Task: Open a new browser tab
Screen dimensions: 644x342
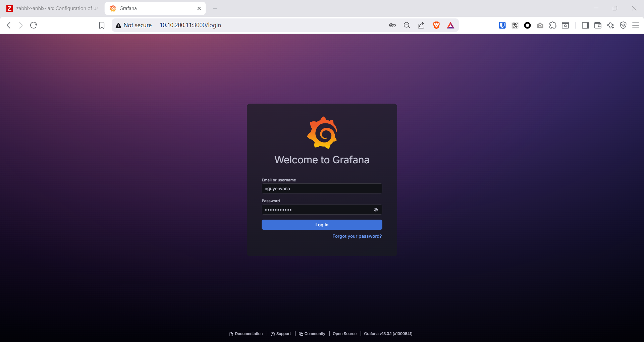Action: [215, 8]
